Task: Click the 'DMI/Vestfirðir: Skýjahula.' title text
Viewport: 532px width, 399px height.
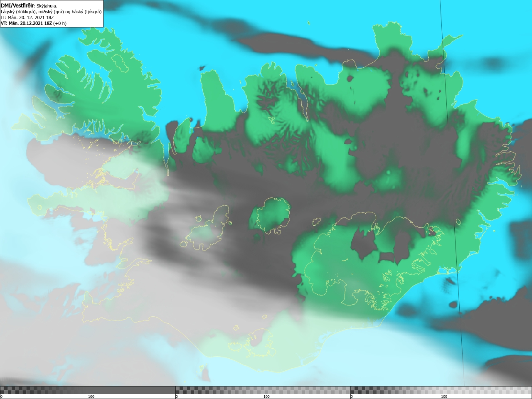Action: tap(29, 6)
